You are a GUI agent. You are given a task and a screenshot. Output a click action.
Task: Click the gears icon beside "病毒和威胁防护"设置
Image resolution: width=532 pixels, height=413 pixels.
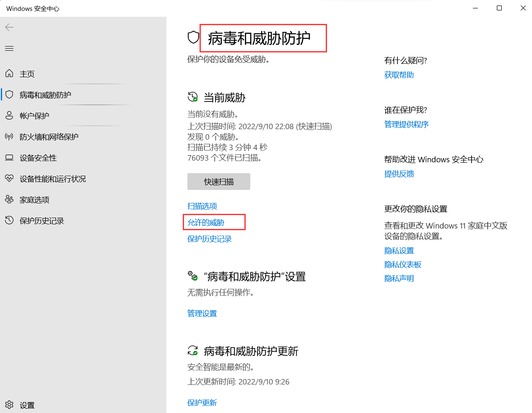tap(192, 276)
